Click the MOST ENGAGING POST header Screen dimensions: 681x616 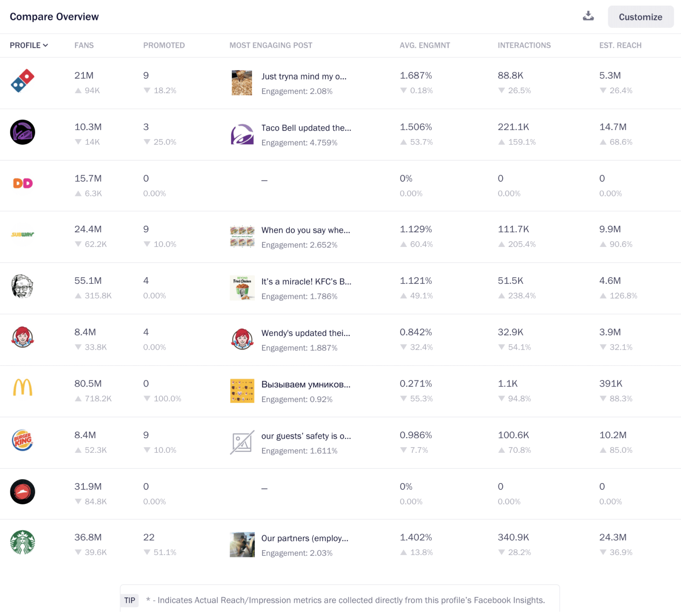[271, 45]
